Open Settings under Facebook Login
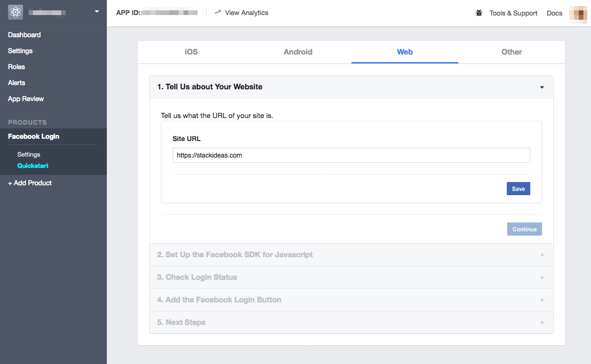The image size is (591, 364). click(x=29, y=154)
